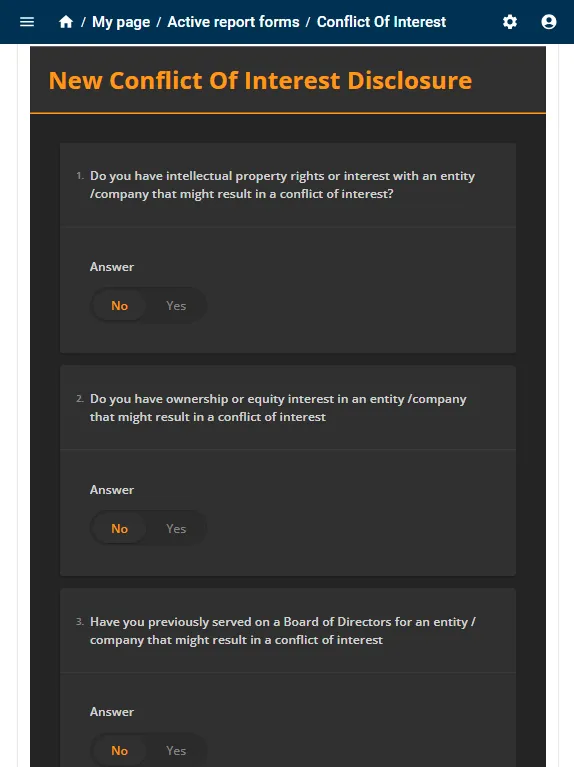Click the Answer label under question 2
The height and width of the screenshot is (767, 574).
click(x=112, y=490)
